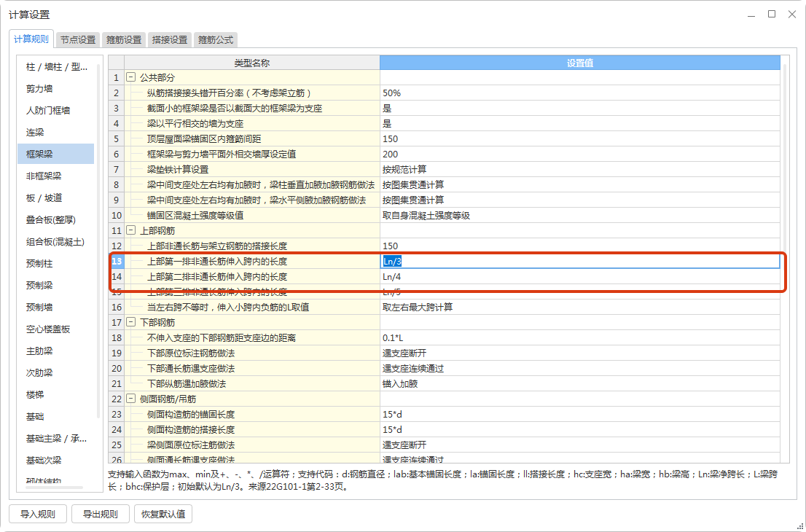The image size is (806, 532).
Task: Switch to the 搭接设置 tab
Action: (x=169, y=39)
